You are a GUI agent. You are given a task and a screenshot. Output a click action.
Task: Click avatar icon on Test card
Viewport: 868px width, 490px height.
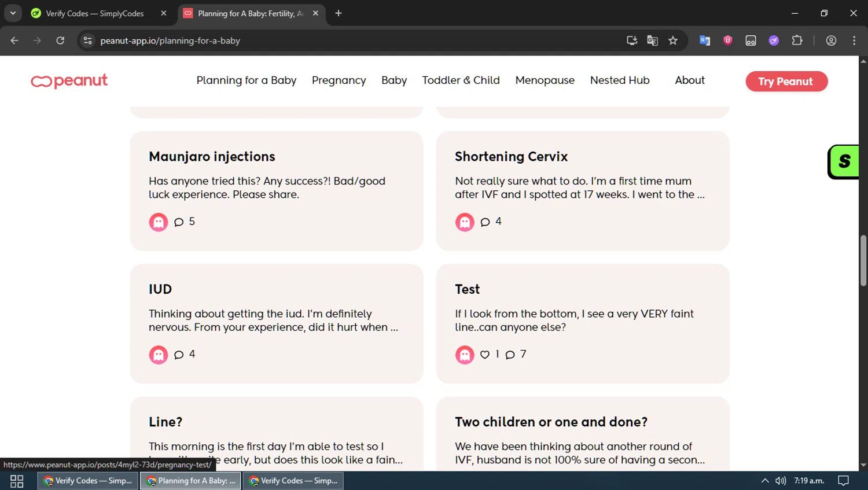[x=465, y=355]
